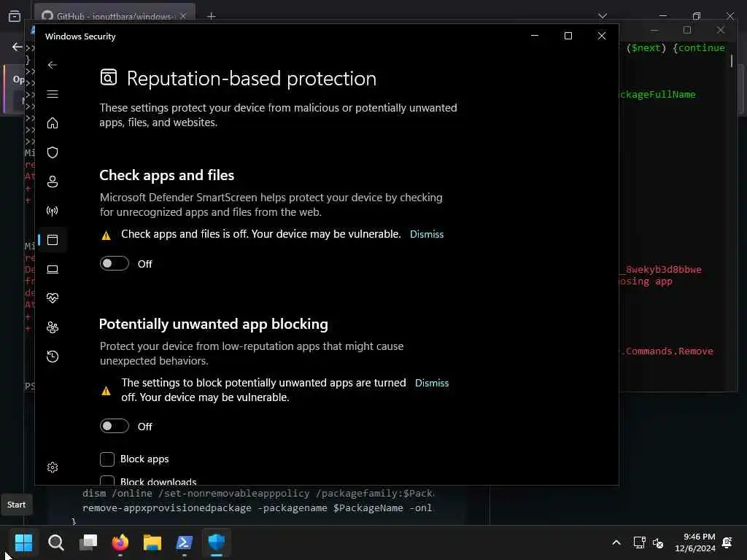
Task: Go back using Windows Security back arrow
Action: 53,65
